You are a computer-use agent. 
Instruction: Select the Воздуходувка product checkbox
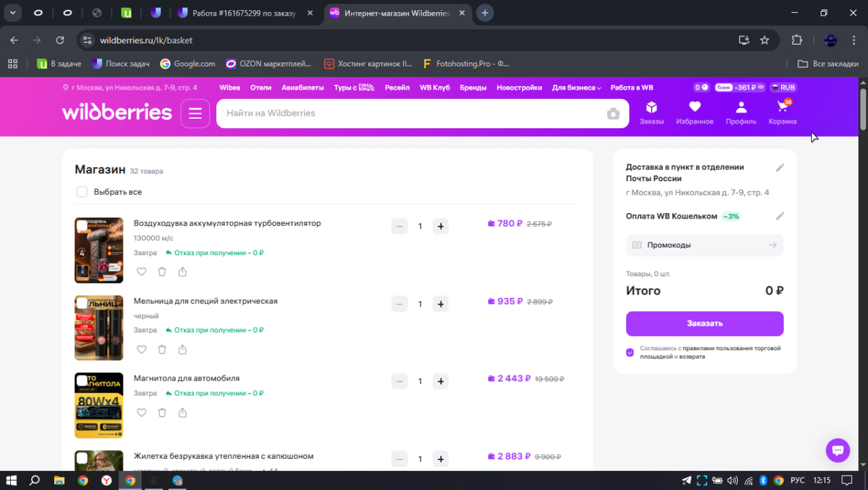pos(82,225)
